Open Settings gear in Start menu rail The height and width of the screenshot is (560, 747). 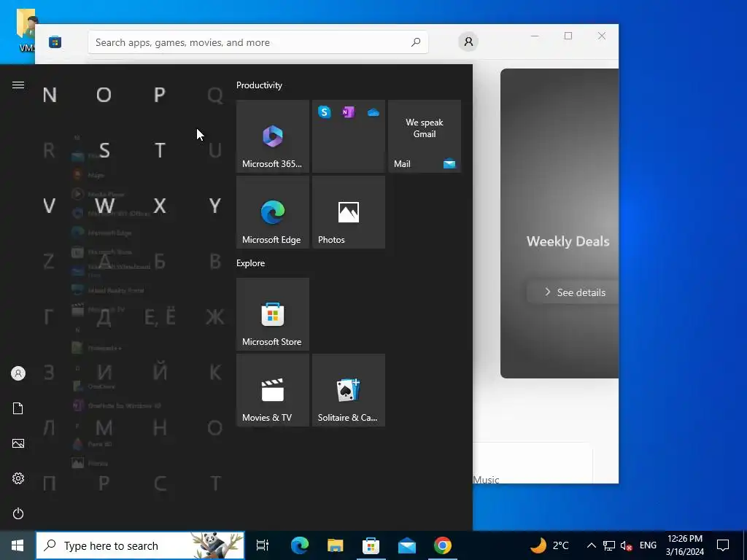[x=18, y=478]
